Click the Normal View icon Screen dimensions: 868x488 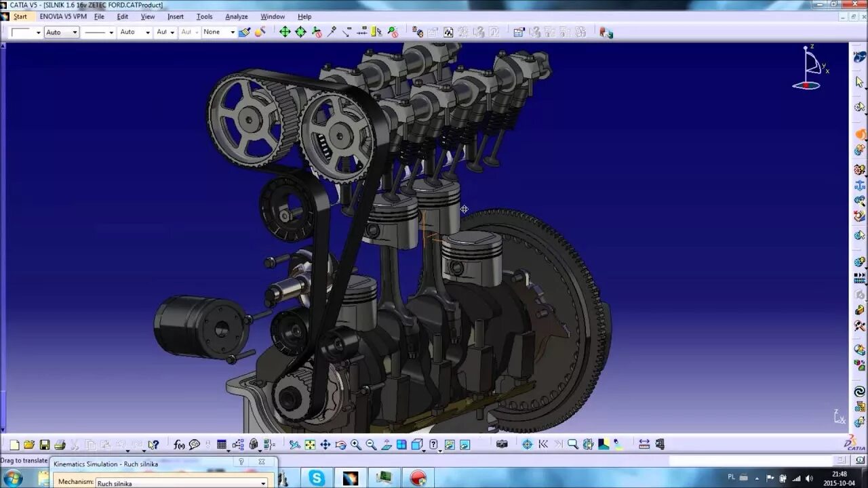click(386, 445)
